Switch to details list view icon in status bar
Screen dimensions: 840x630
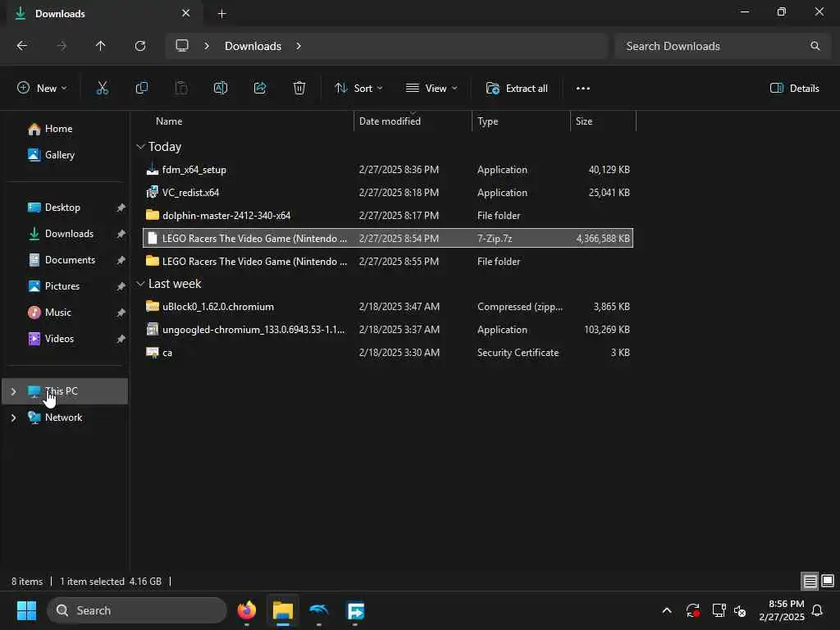pos(810,581)
